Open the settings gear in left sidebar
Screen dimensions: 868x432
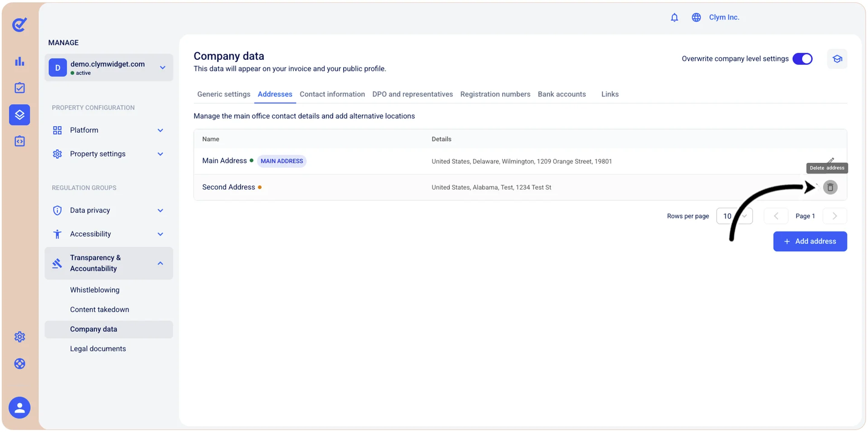[19, 337]
